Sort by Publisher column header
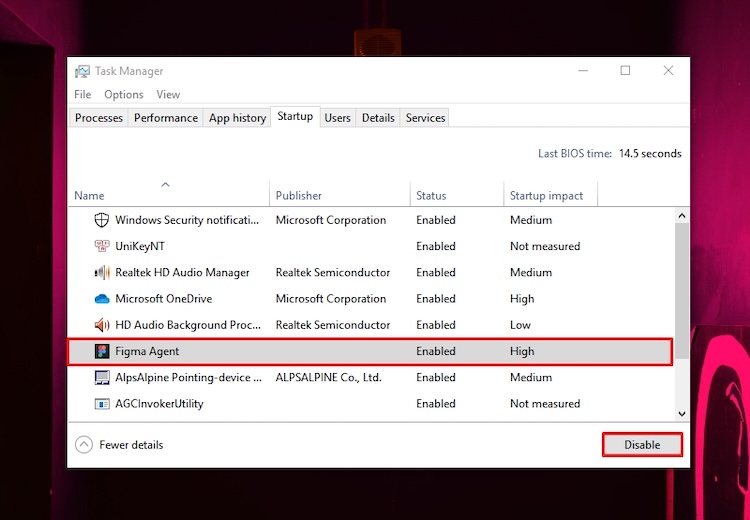Screen dimensions: 750x520 click(299, 196)
